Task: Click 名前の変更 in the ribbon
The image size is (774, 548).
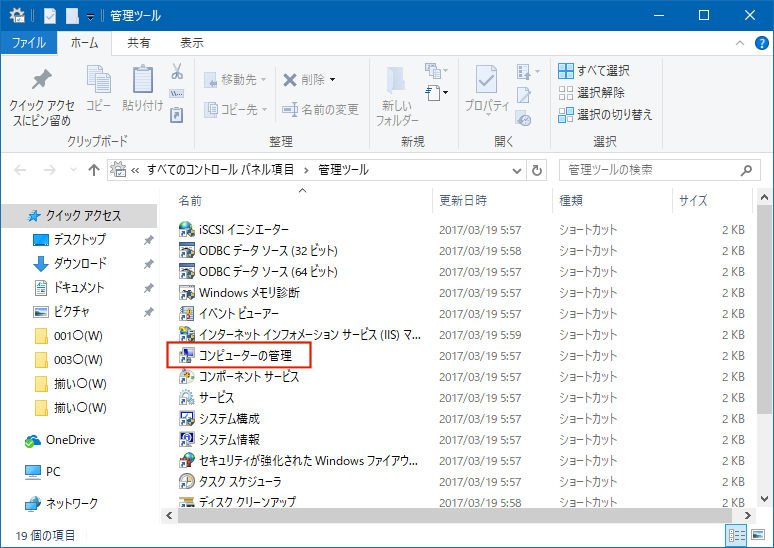Action: 320,110
